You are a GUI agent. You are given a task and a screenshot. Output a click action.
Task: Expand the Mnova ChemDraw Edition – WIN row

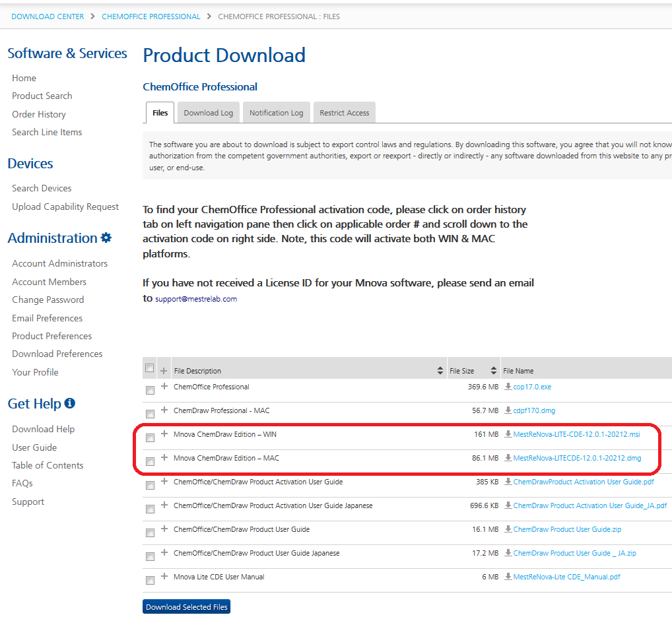[164, 434]
